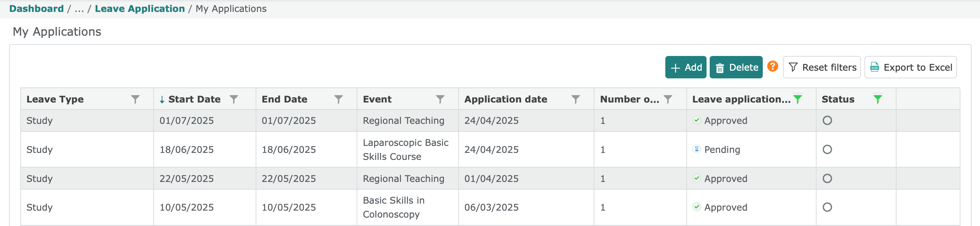Image resolution: width=980 pixels, height=226 pixels.
Task: Click the Start Date filter funnel icon
Action: [234, 99]
